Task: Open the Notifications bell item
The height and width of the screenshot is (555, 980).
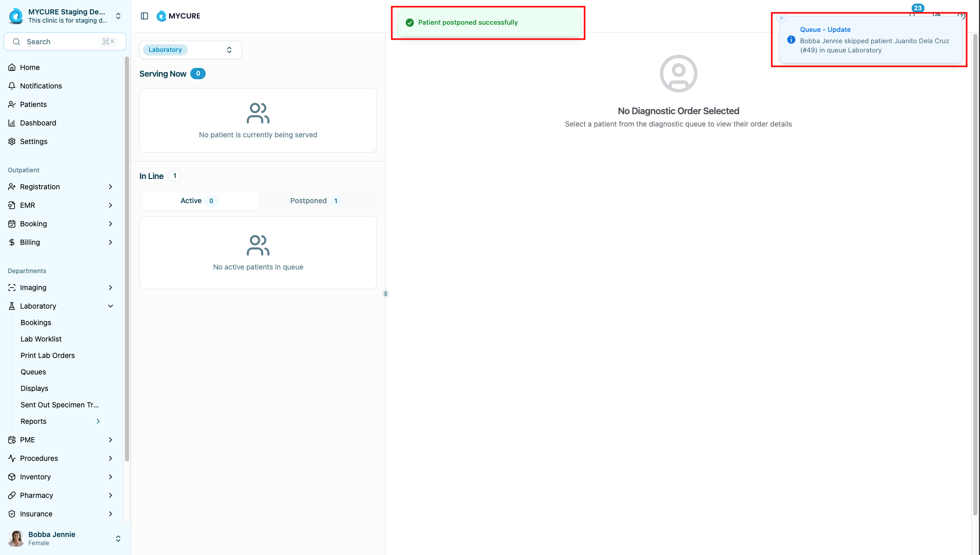Action: [41, 86]
